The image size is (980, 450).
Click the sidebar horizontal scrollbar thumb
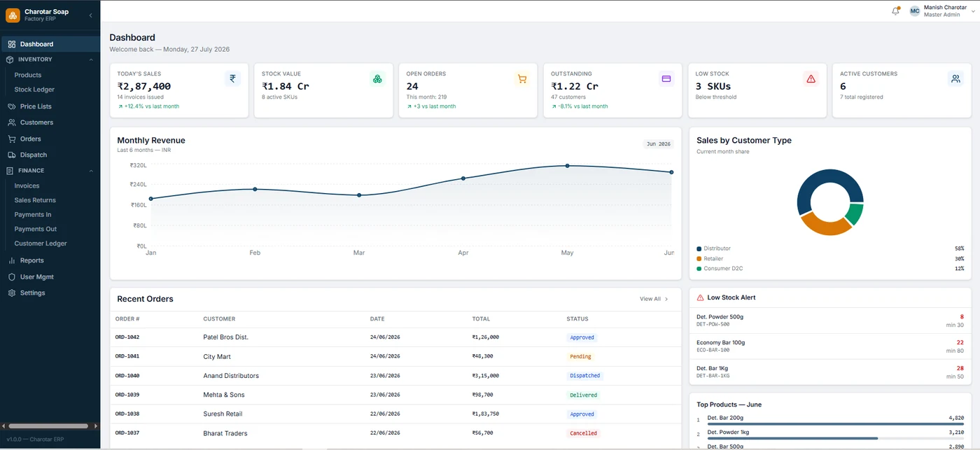pyautogui.click(x=48, y=426)
